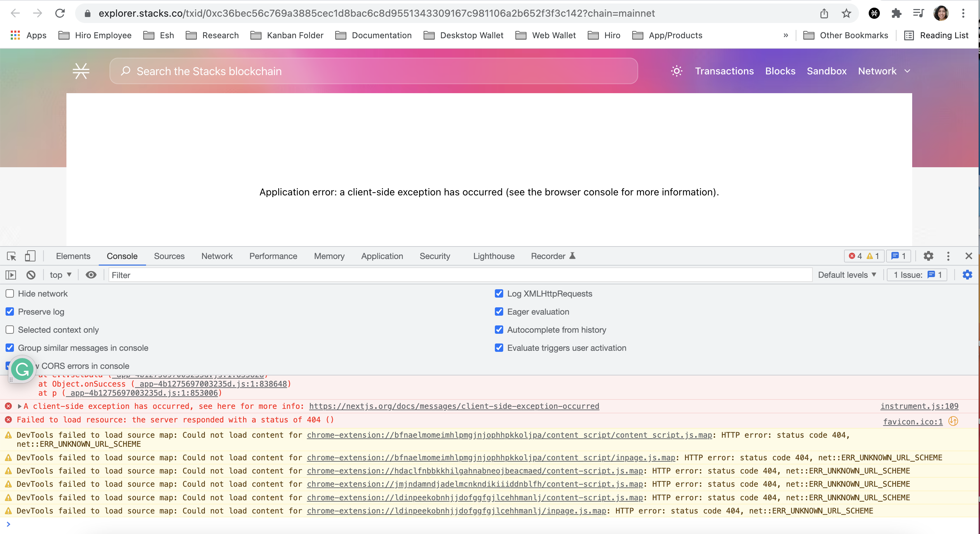This screenshot has height=534, width=980.
Task: Open DevTools more options menu
Action: 948,256
